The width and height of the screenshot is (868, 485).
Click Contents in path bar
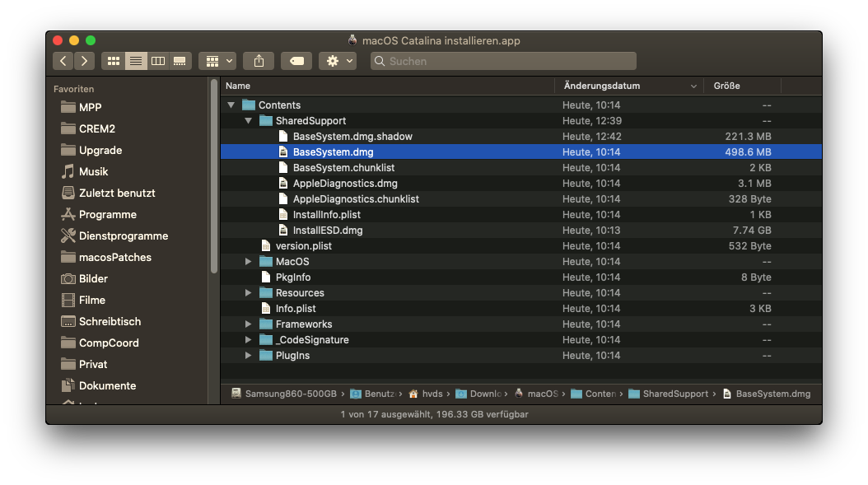point(594,394)
